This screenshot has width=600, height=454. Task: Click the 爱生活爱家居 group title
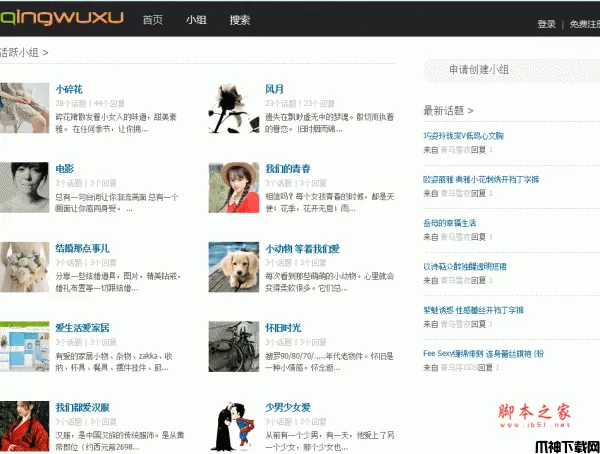82,328
